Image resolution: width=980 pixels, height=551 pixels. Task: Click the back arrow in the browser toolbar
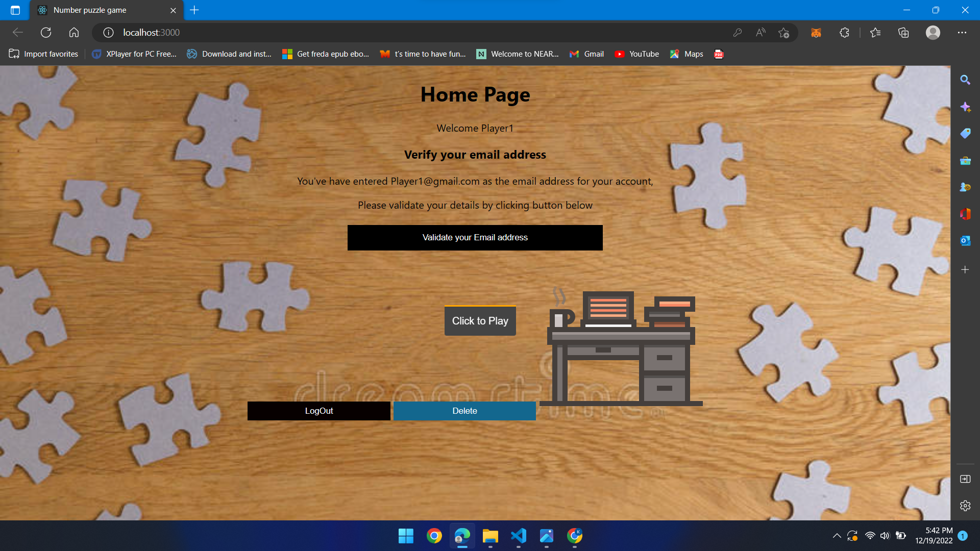18,33
